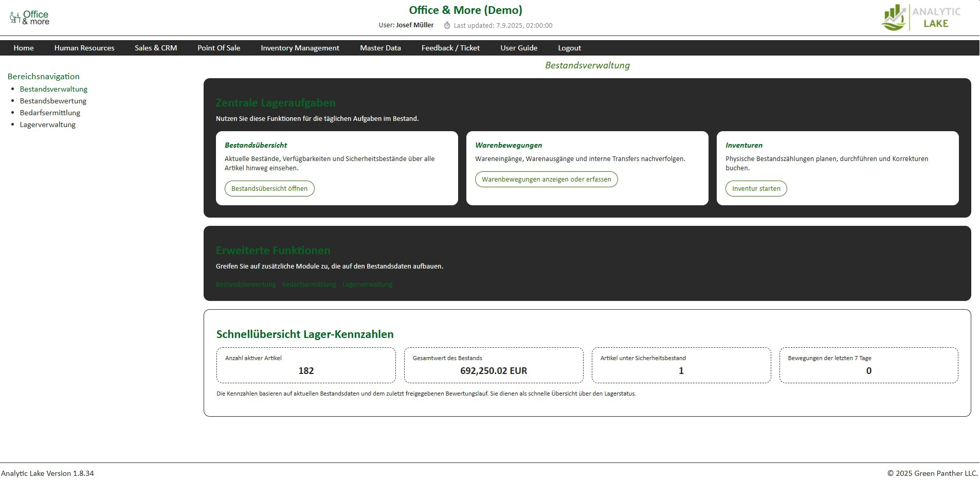Click the Bestandsübersicht öffnen button
Image resolution: width=980 pixels, height=481 pixels.
pos(269,188)
